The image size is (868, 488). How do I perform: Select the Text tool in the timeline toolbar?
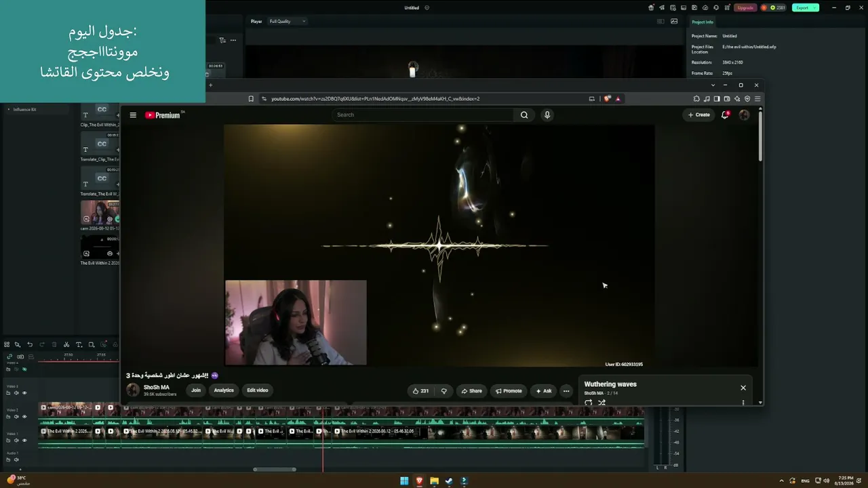79,345
